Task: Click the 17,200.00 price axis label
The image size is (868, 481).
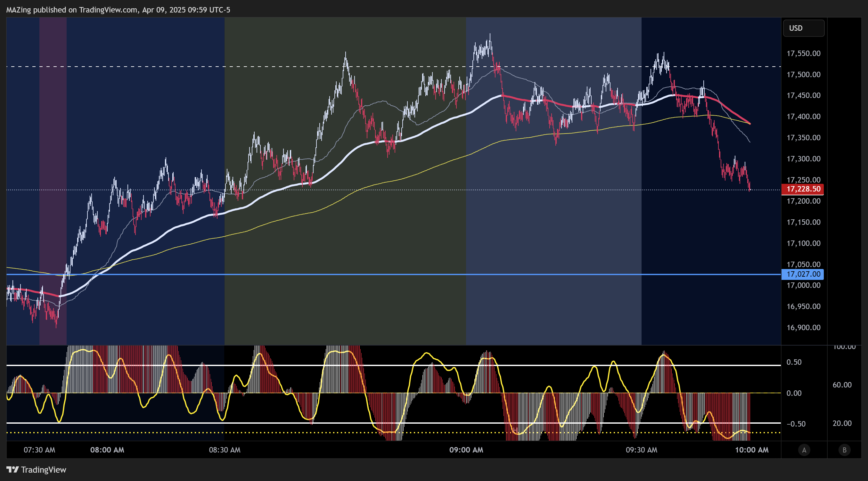Action: coord(803,201)
